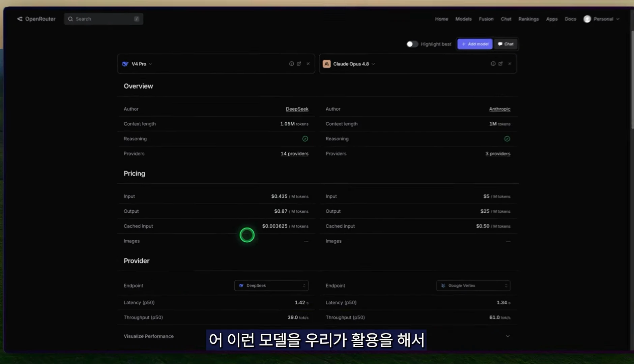Open the V4 Pro model selector
Viewport: 634px width, 364px height.
pyautogui.click(x=142, y=64)
